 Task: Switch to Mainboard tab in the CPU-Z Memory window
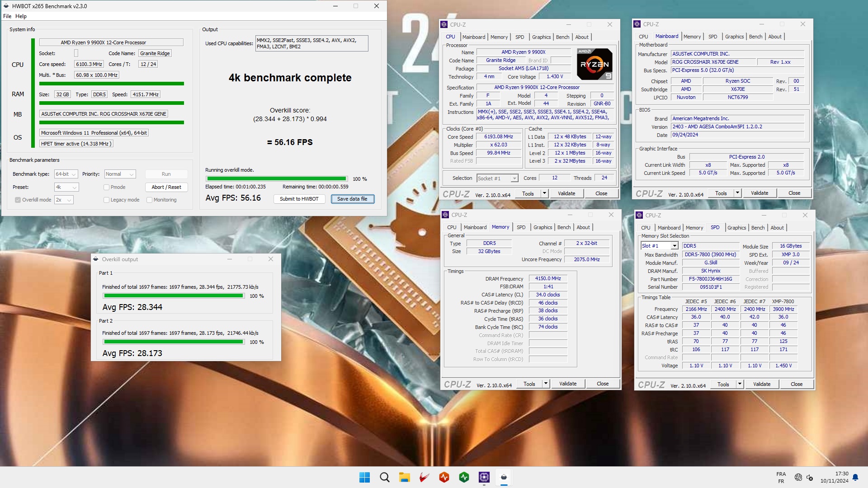(475, 227)
